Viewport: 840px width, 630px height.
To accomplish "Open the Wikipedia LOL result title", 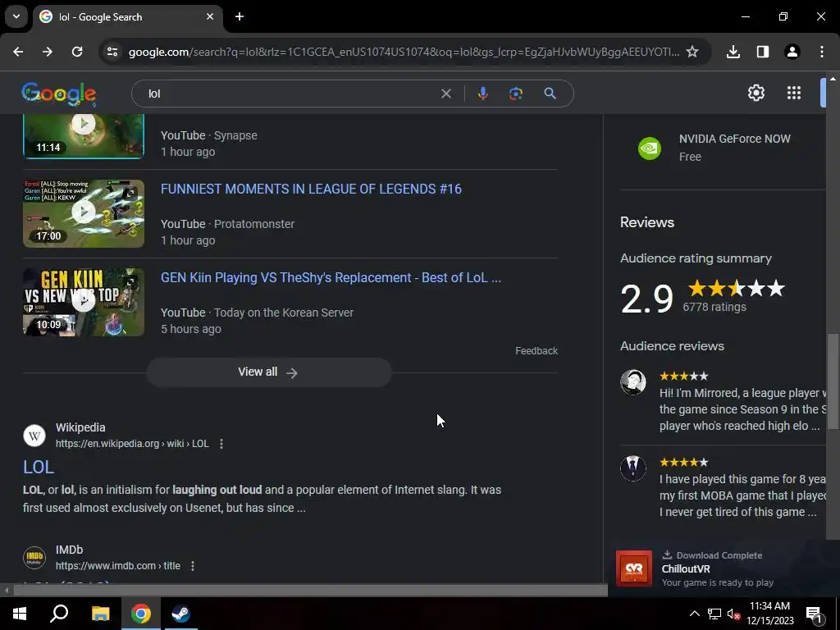I will click(x=39, y=467).
